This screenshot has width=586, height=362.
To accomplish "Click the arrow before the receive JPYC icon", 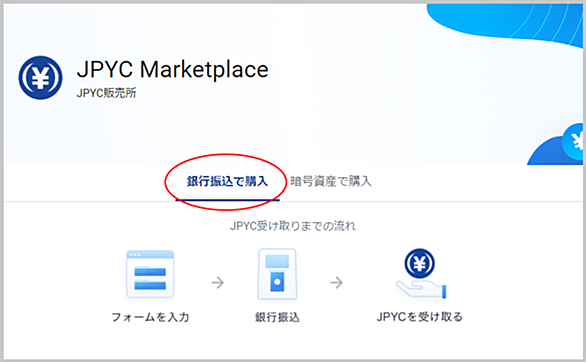I will [336, 282].
